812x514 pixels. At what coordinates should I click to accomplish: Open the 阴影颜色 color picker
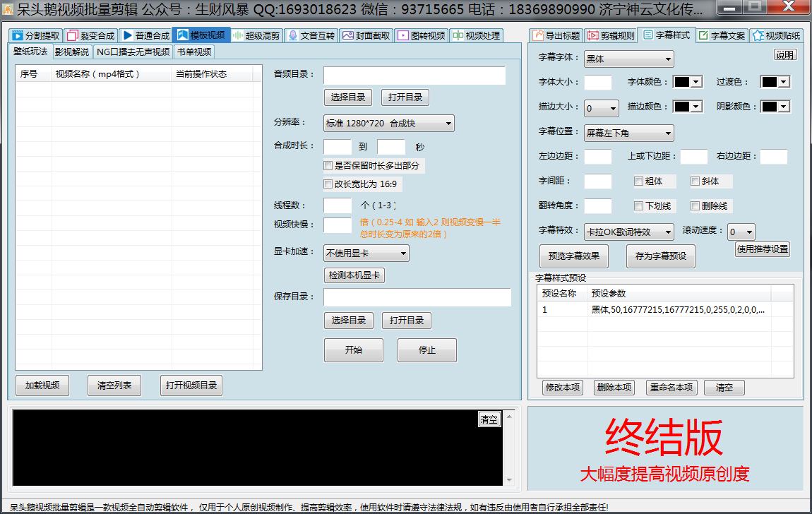775,107
